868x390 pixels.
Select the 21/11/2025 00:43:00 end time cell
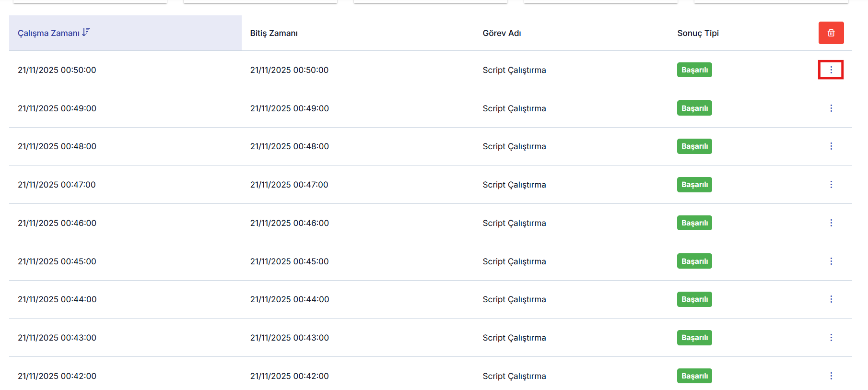[289, 338]
